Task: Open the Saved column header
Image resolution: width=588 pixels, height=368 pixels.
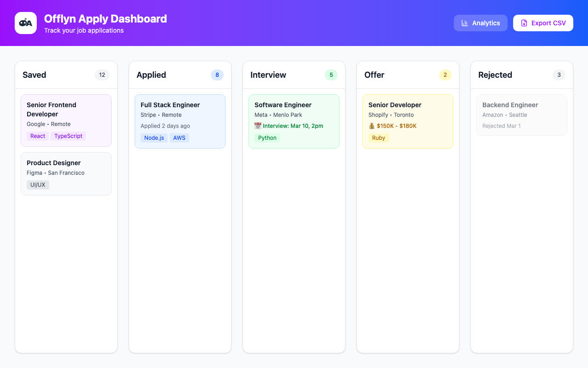Action: [34, 75]
